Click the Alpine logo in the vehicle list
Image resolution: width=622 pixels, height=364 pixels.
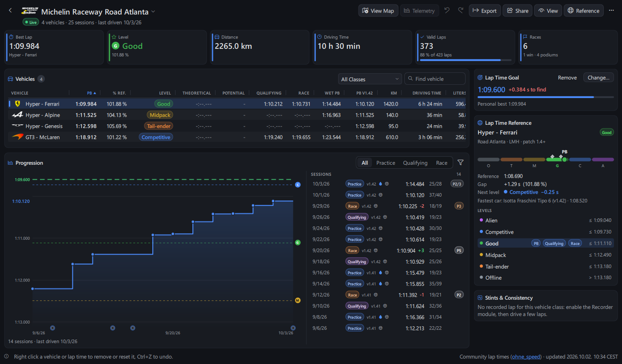tap(17, 115)
